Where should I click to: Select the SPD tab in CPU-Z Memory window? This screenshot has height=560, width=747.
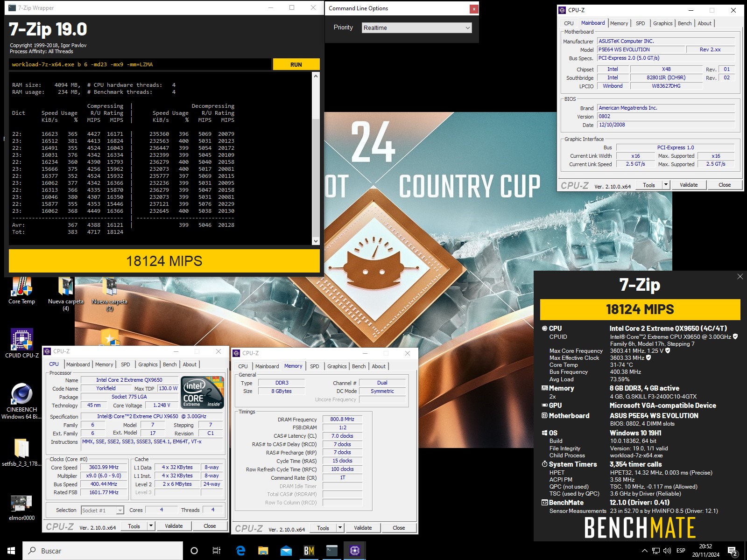[315, 366]
